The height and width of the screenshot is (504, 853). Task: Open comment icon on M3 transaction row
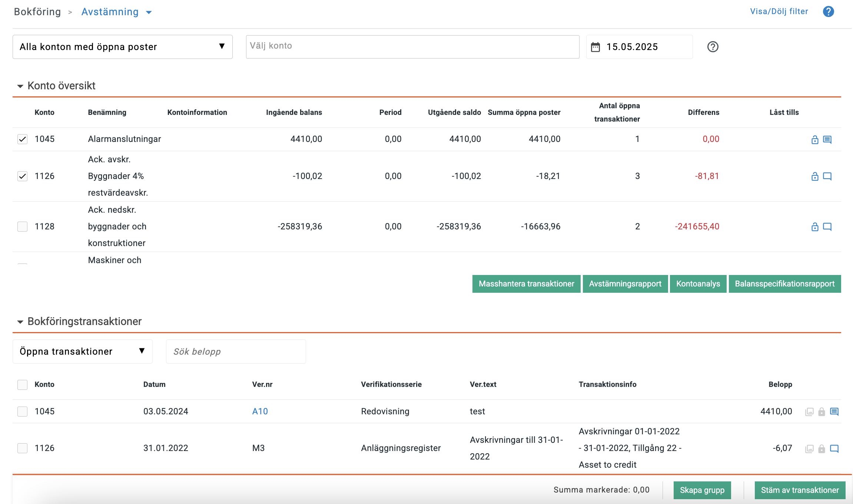834,449
